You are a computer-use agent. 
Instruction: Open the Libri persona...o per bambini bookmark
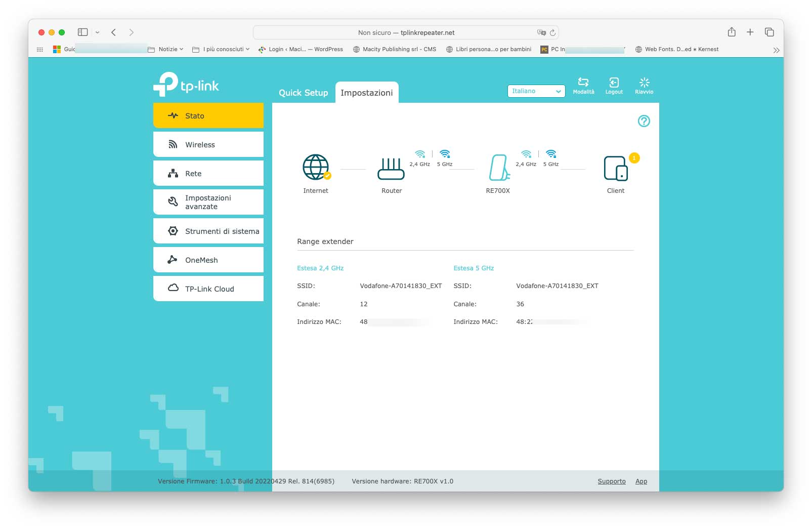(x=489, y=49)
